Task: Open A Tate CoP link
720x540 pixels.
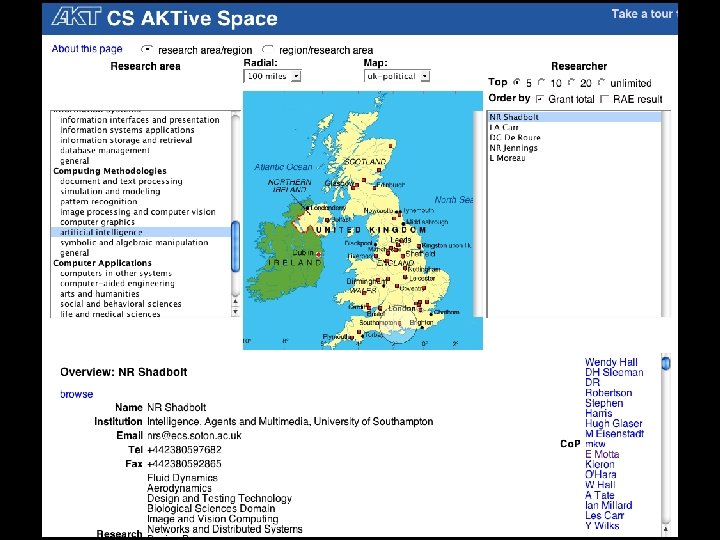Action: coord(599,495)
